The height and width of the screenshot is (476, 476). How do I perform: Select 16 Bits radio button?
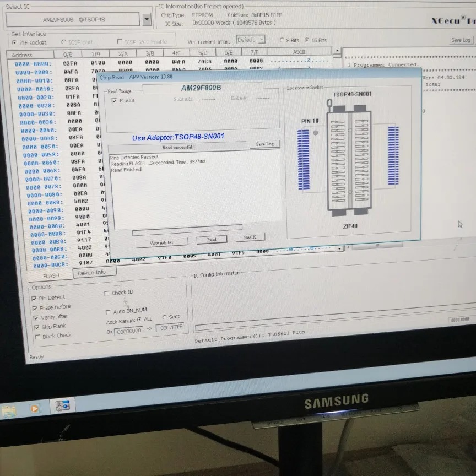tap(307, 40)
